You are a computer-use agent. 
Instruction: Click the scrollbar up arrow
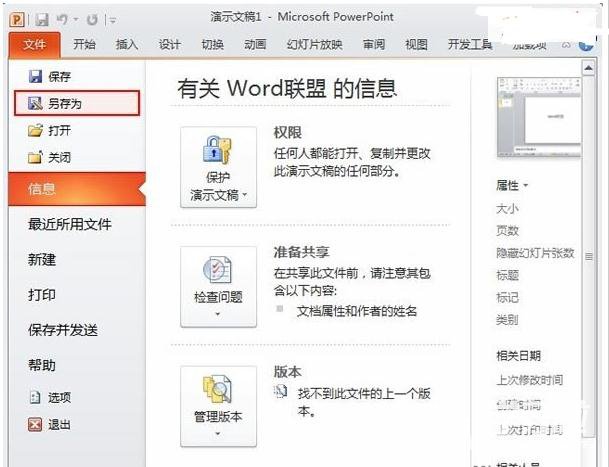(x=589, y=68)
